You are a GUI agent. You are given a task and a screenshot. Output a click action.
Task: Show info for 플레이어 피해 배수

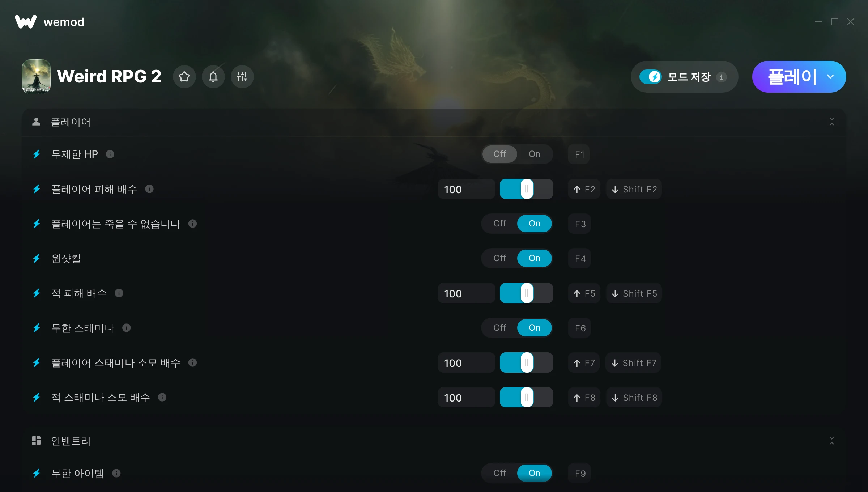coord(149,189)
